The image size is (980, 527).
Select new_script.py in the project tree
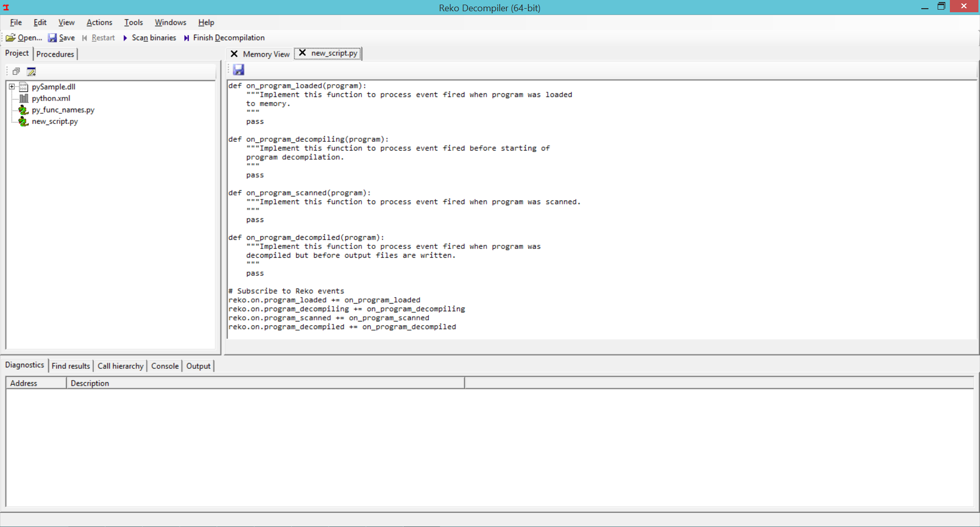pos(55,121)
